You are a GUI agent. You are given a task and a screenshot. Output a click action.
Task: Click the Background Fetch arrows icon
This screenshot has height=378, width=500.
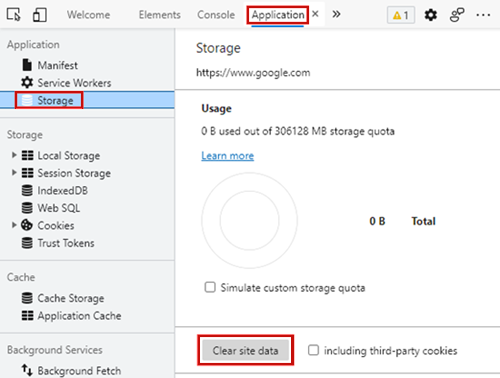(27, 370)
